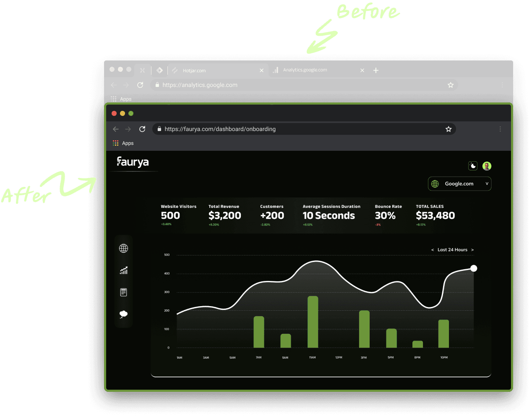Screen dimensions: 532x417
Task: Click the lock icon in faurya.com address bar
Action: (x=159, y=129)
